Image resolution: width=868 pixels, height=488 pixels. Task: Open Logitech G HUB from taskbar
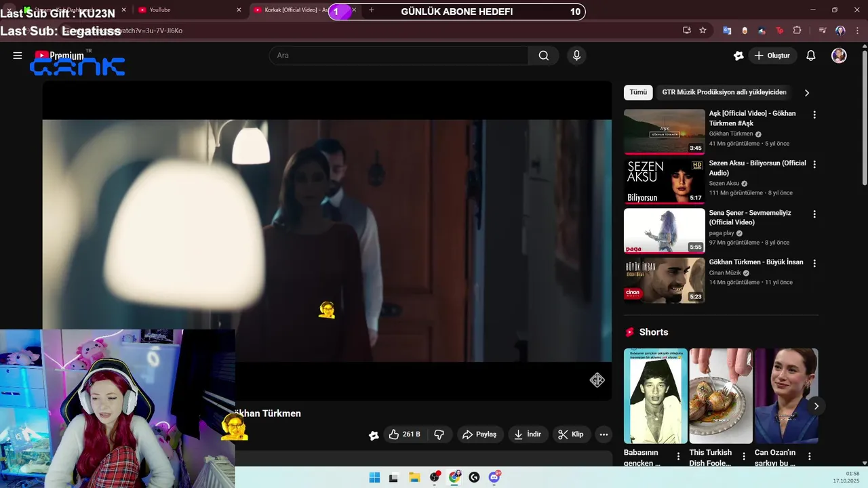[x=474, y=477]
